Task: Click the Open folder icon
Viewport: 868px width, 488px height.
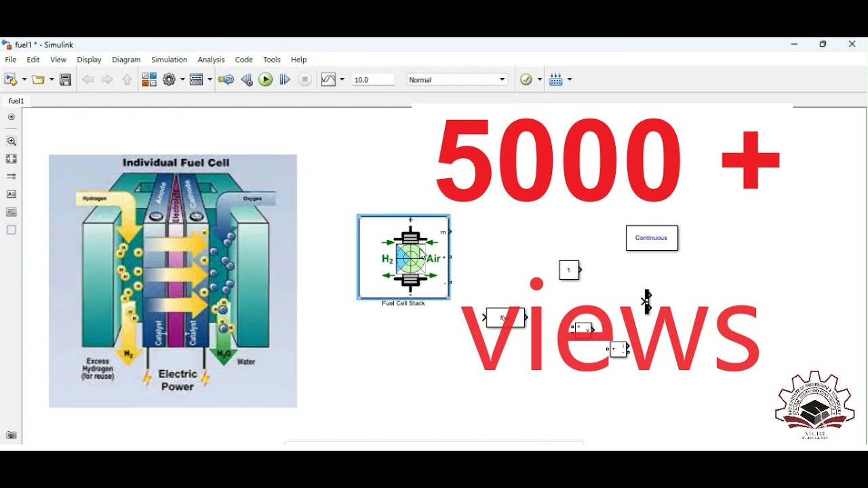Action: tap(39, 80)
